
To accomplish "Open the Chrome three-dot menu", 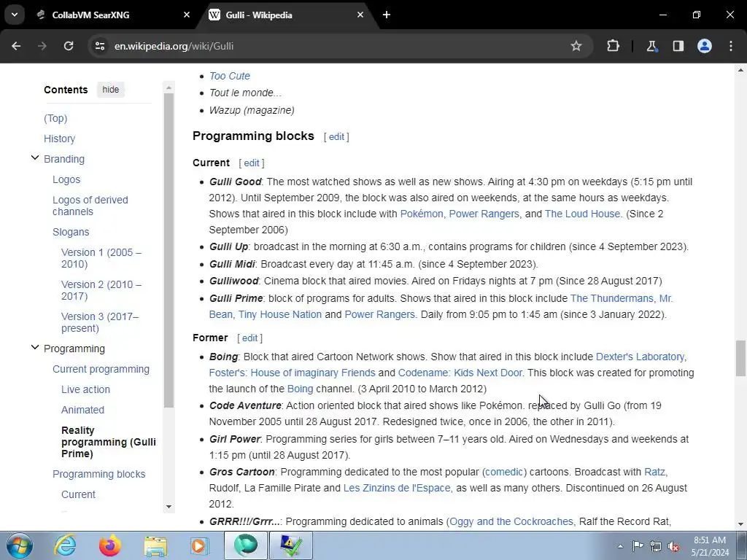I will coord(731,46).
